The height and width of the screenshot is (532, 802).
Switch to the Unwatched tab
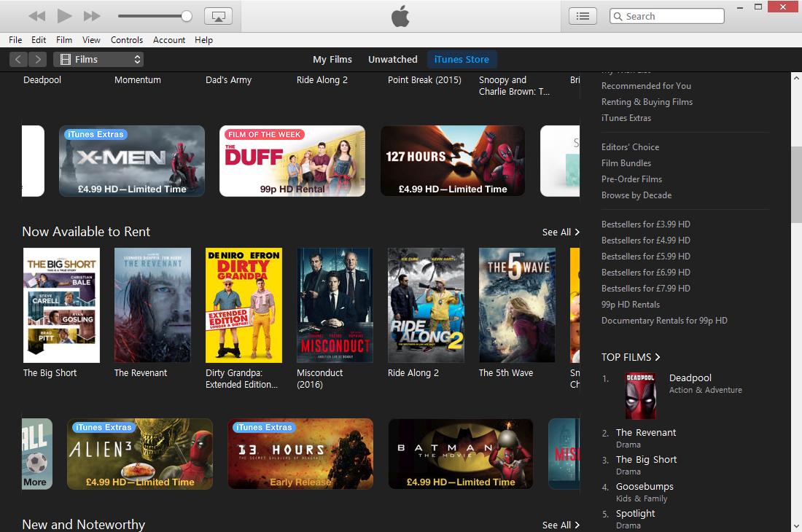point(392,60)
